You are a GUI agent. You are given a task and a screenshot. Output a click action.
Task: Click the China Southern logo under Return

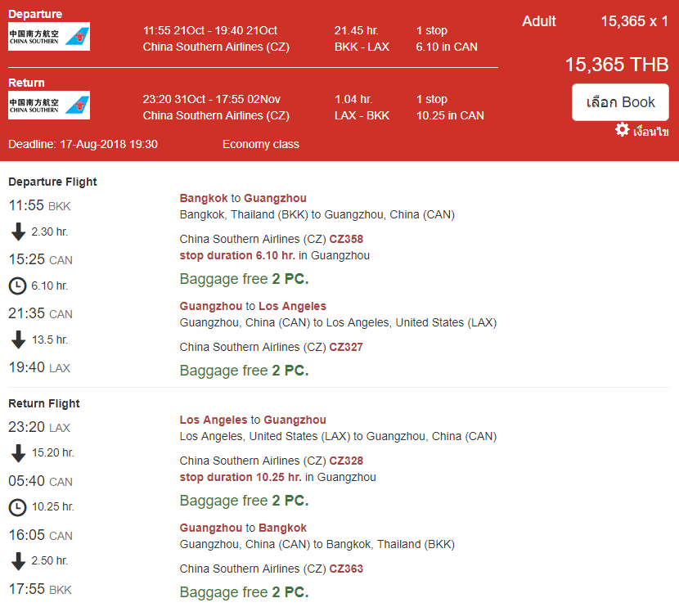[x=49, y=106]
